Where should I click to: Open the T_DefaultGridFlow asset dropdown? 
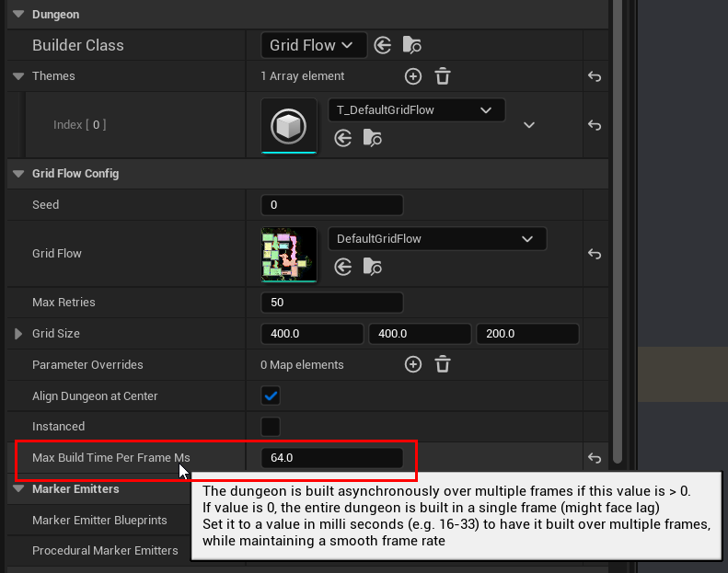[x=416, y=110]
